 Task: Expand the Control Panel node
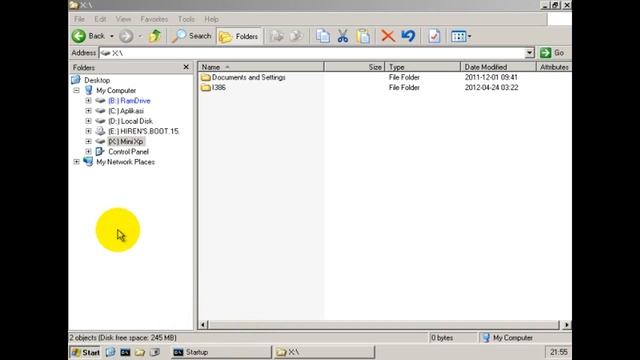point(88,151)
